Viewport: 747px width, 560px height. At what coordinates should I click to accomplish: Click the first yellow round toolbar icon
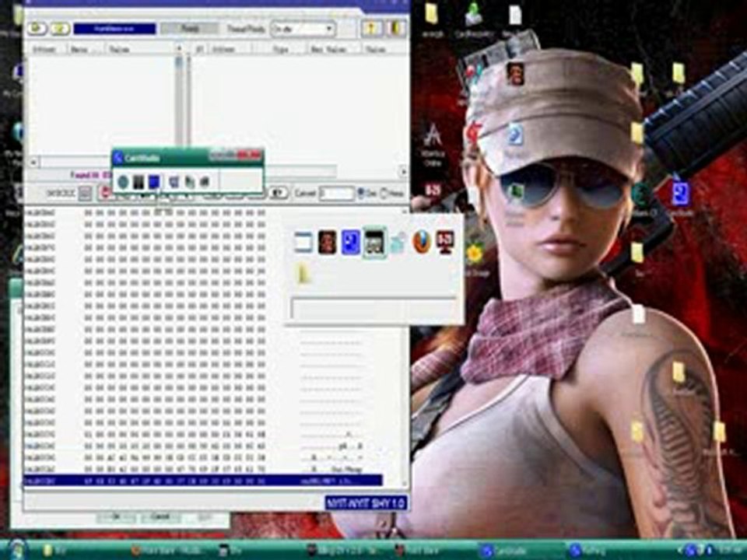coord(37,29)
